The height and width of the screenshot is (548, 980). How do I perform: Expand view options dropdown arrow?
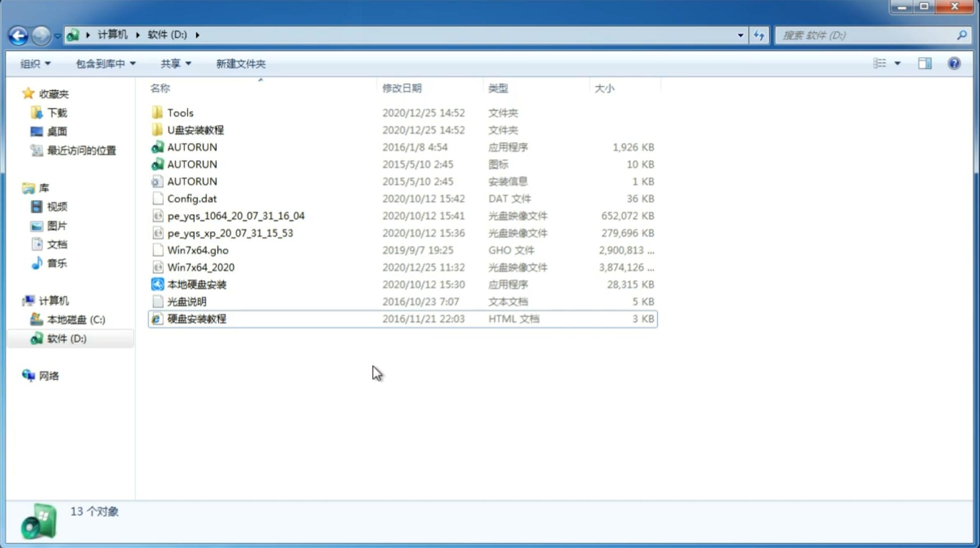[x=897, y=63]
